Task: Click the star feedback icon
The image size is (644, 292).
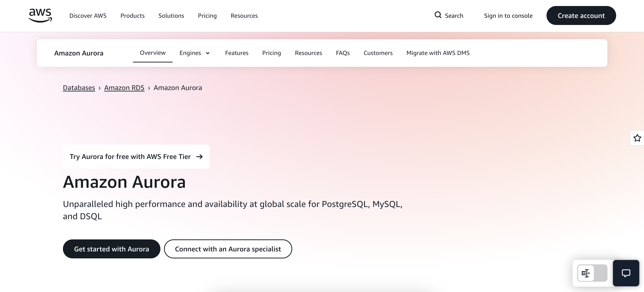Action: click(x=637, y=138)
